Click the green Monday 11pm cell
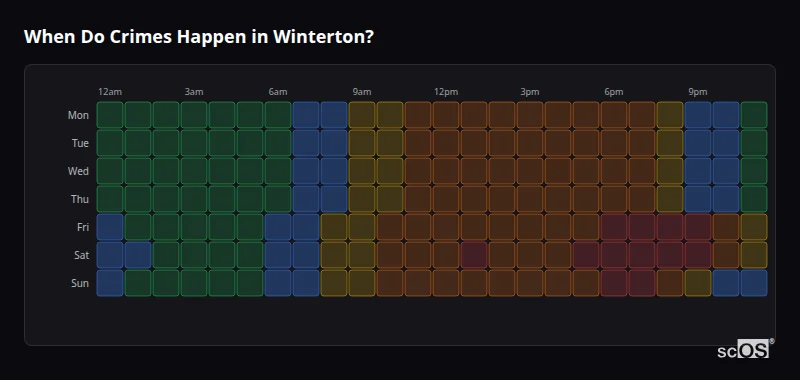 coord(754,115)
